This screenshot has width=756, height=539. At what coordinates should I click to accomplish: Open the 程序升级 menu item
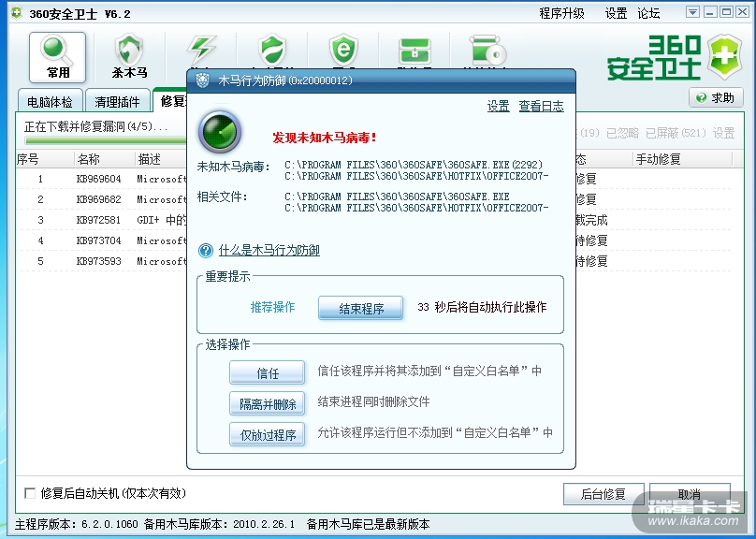561,13
